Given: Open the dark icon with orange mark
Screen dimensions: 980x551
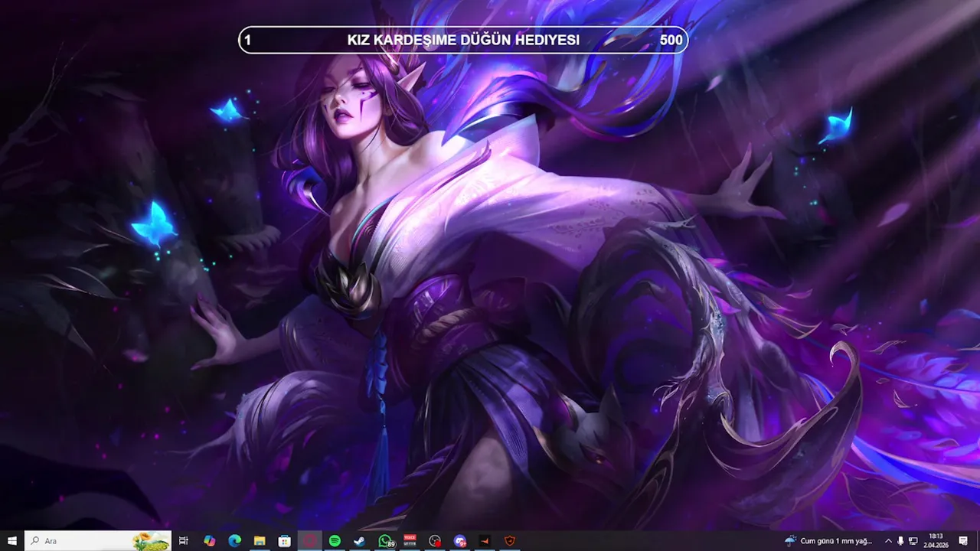Looking at the screenshot, I should click(485, 540).
